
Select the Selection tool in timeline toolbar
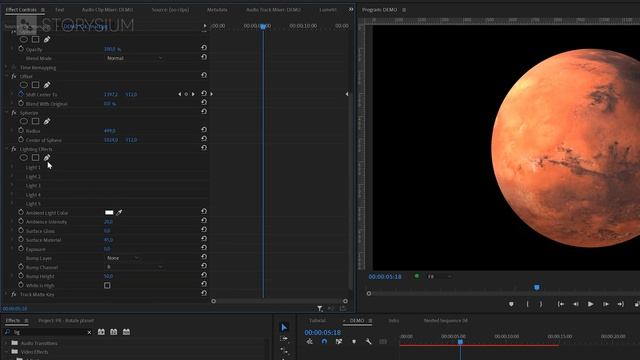[284, 327]
